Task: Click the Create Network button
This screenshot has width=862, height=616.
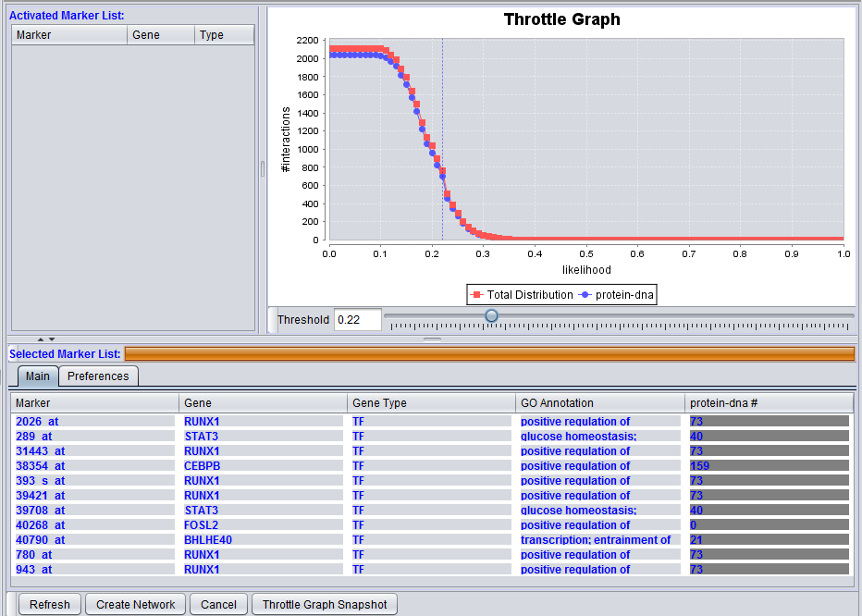Action: point(135,604)
